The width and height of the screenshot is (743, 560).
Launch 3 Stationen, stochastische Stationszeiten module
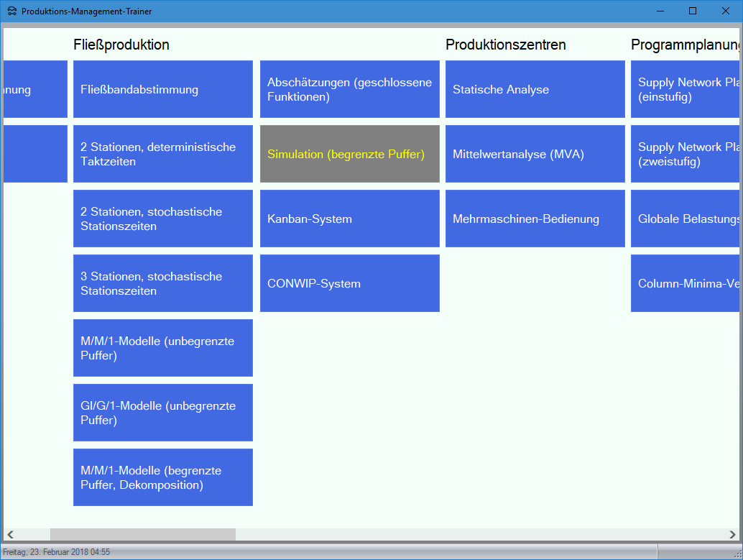point(163,283)
